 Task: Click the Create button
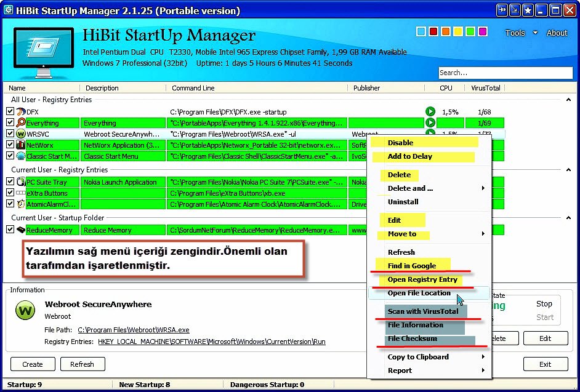click(x=33, y=364)
